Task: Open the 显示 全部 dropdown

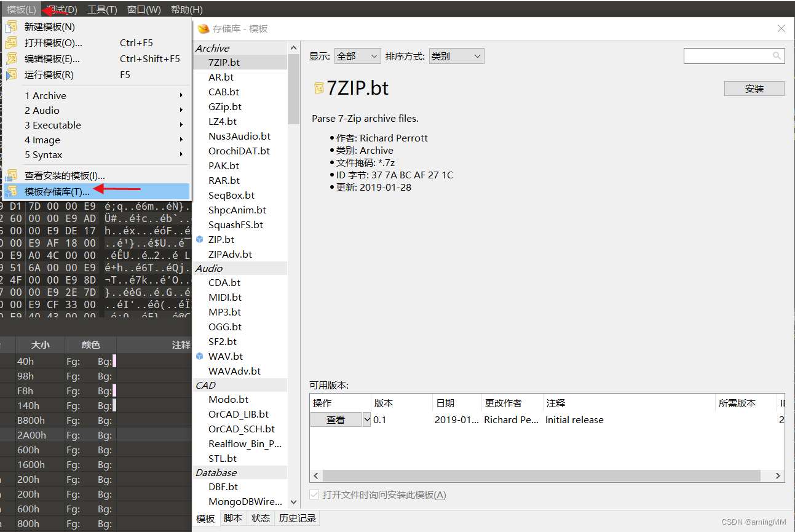Action: click(x=358, y=56)
